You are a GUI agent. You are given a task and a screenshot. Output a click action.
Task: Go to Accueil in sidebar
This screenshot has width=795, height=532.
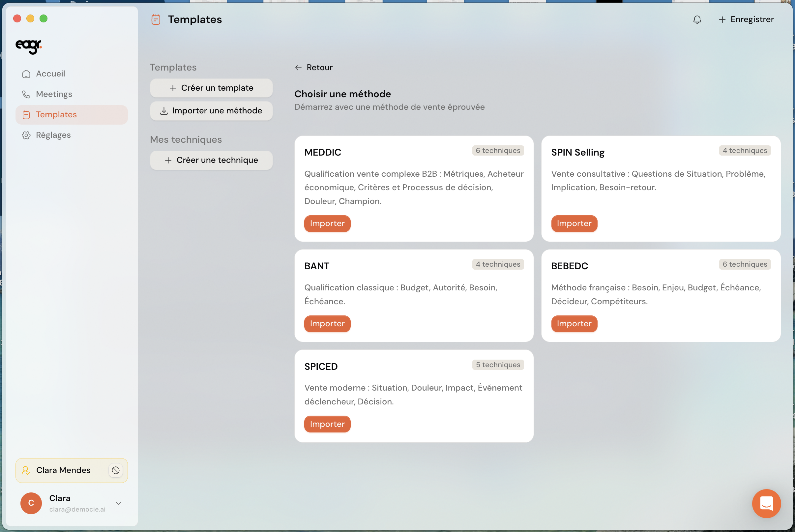point(72,74)
